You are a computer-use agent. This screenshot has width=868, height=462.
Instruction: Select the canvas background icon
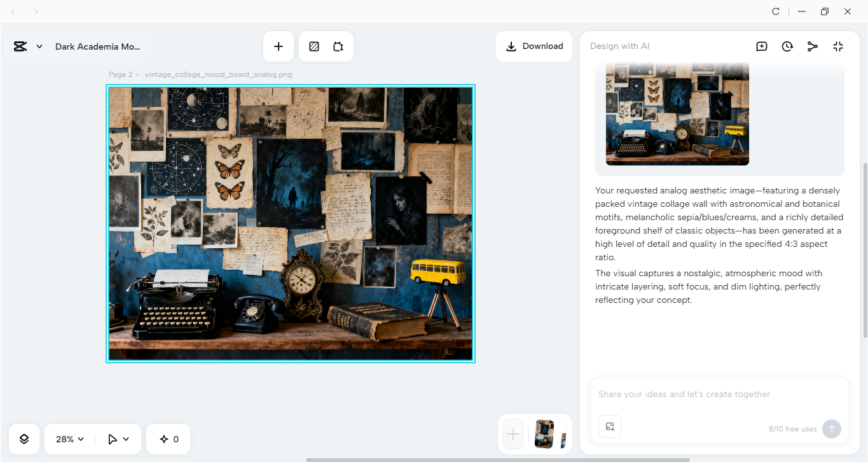pyautogui.click(x=313, y=46)
